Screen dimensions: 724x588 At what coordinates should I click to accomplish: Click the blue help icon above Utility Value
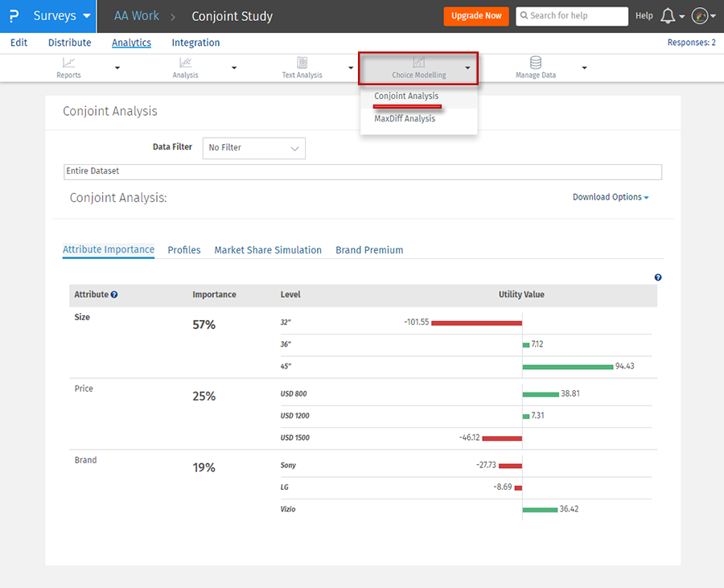(x=658, y=278)
